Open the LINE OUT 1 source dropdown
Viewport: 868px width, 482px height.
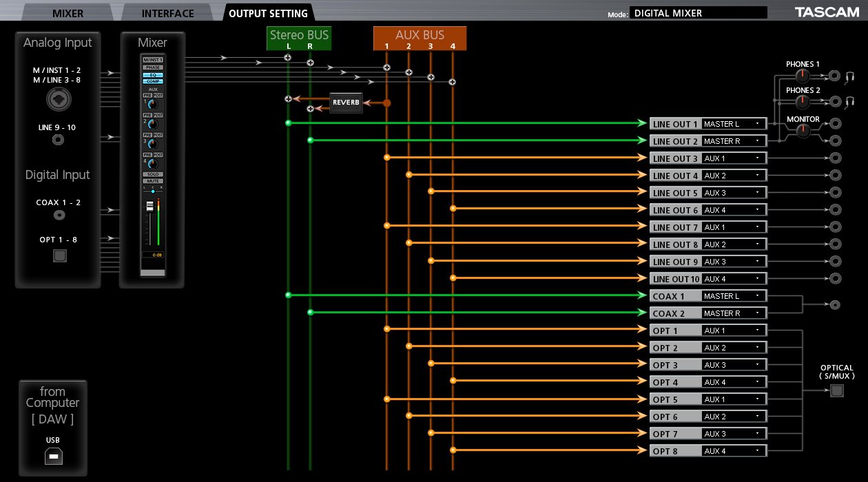pos(733,124)
